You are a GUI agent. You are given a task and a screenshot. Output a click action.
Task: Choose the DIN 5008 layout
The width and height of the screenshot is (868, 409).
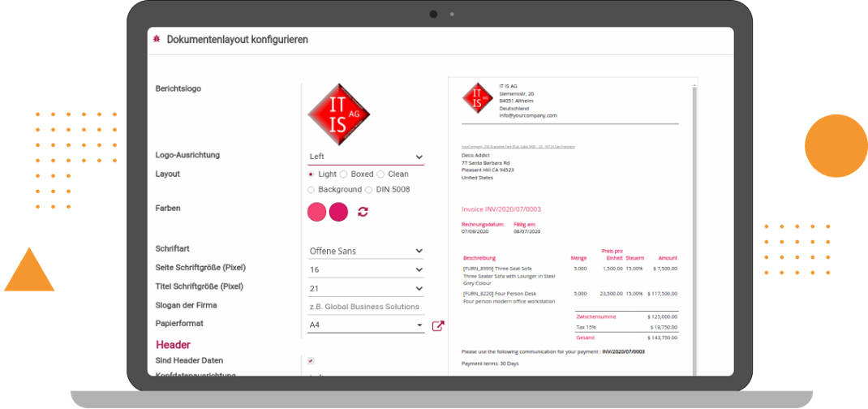tap(369, 190)
